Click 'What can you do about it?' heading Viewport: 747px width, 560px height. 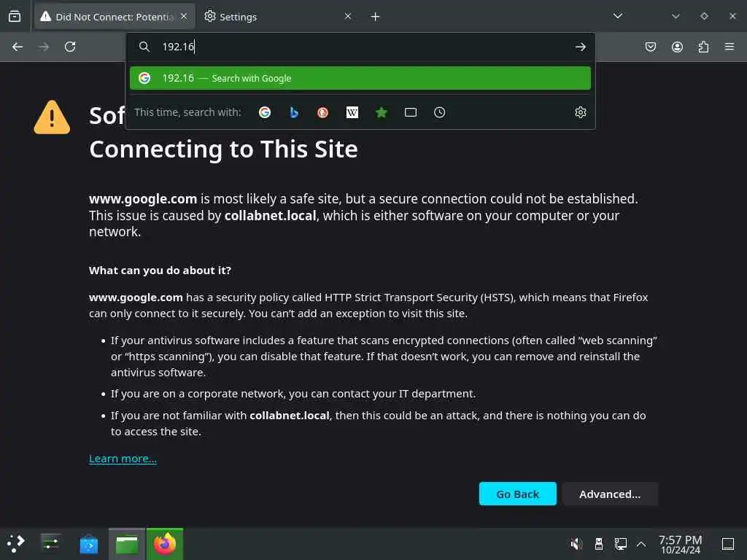[x=160, y=271]
